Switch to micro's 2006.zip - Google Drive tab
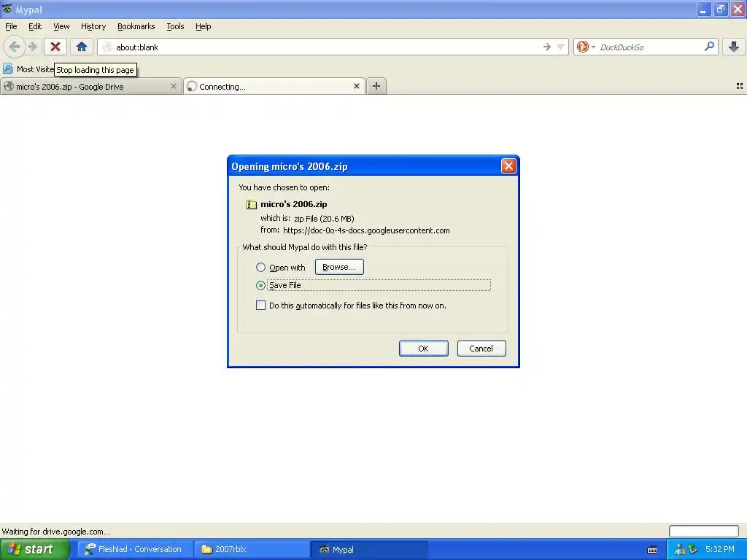 click(90, 86)
